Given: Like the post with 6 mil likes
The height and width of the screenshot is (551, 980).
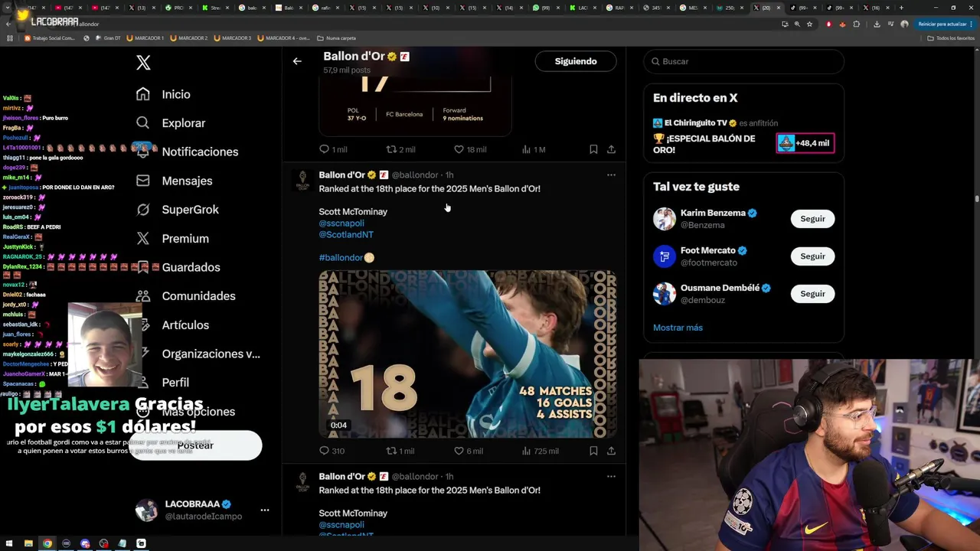Looking at the screenshot, I should (x=469, y=451).
